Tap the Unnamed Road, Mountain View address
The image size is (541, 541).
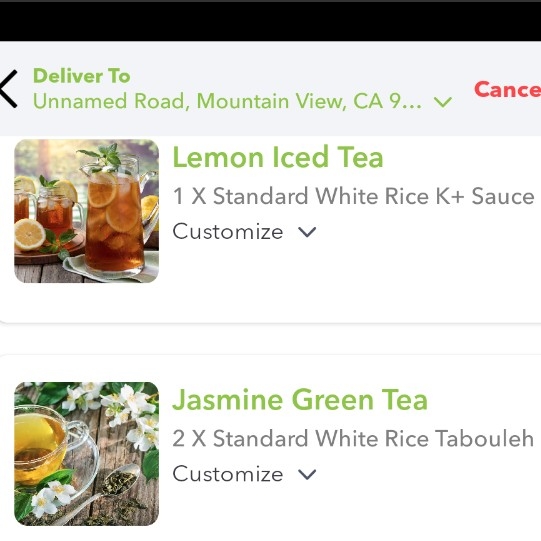[x=227, y=101]
